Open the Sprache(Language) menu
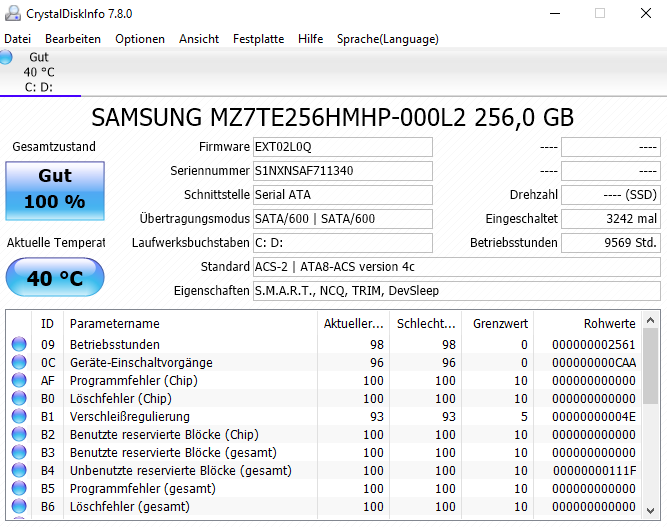The width and height of the screenshot is (667, 527). pyautogui.click(x=388, y=39)
